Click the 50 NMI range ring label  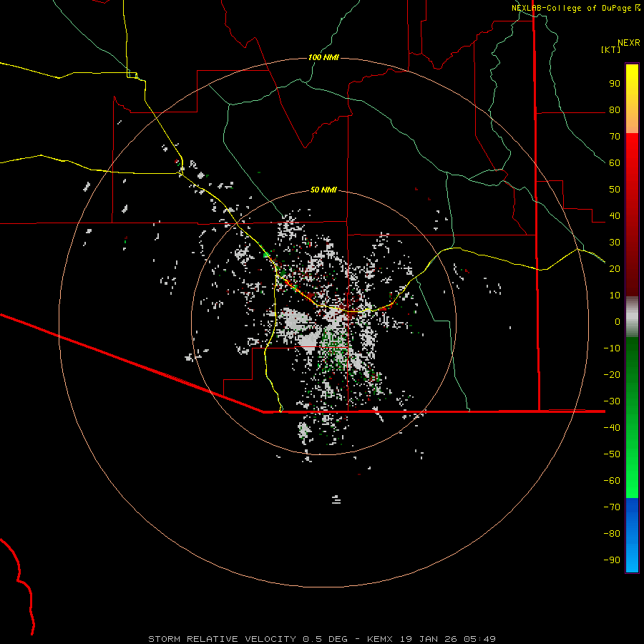pos(323,190)
